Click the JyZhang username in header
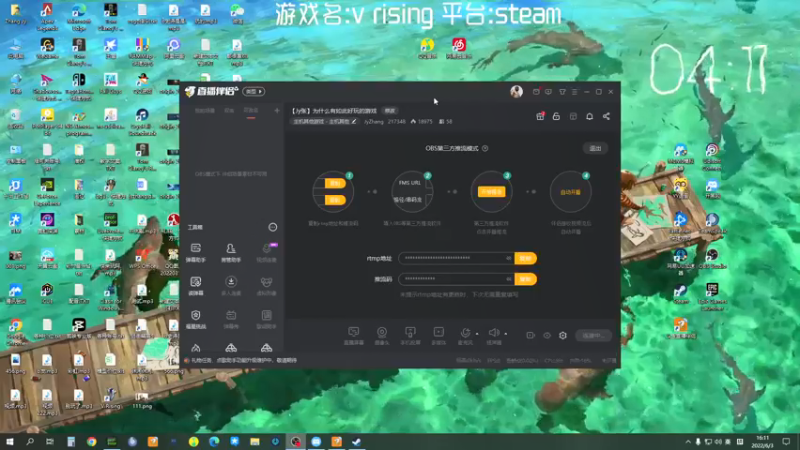 tap(373, 121)
